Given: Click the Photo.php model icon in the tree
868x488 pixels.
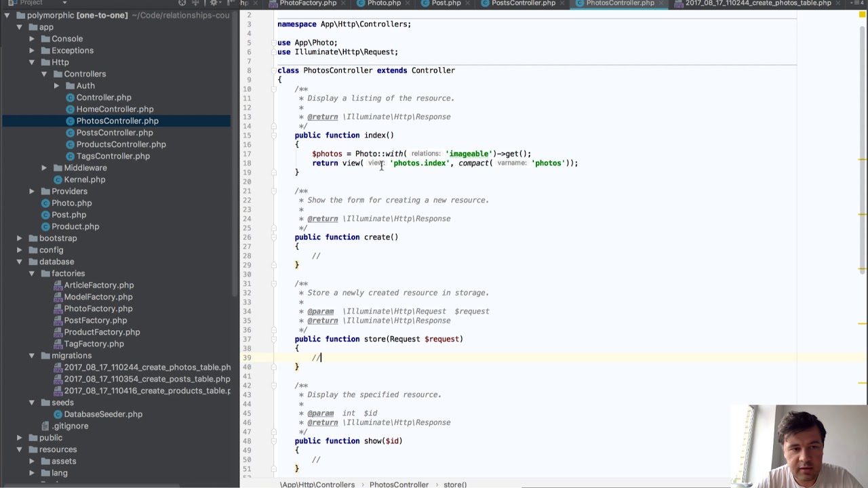Looking at the screenshot, I should [45, 203].
